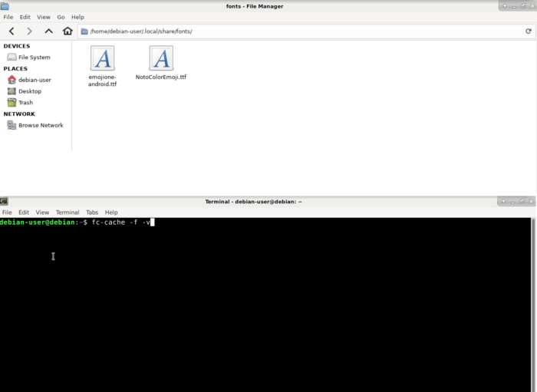The height and width of the screenshot is (392, 537).
Task: Click File Manager shade (up arrow) button
Action: click(x=505, y=6)
